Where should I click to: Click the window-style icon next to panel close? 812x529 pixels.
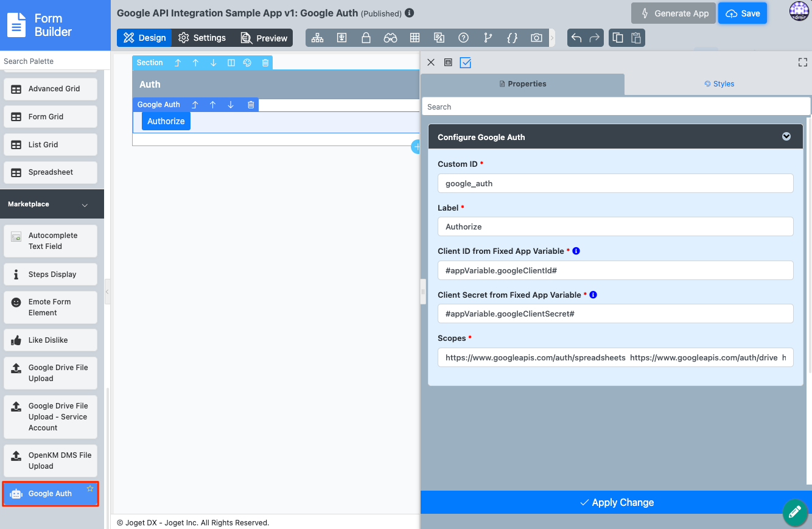pyautogui.click(x=448, y=62)
